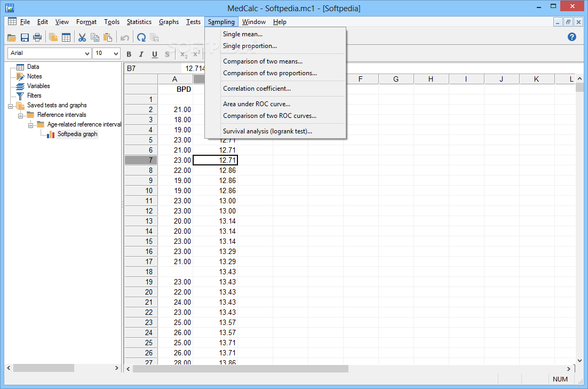This screenshot has width=588, height=389.
Task: Collapse Reference intervals tree node
Action: coord(21,116)
